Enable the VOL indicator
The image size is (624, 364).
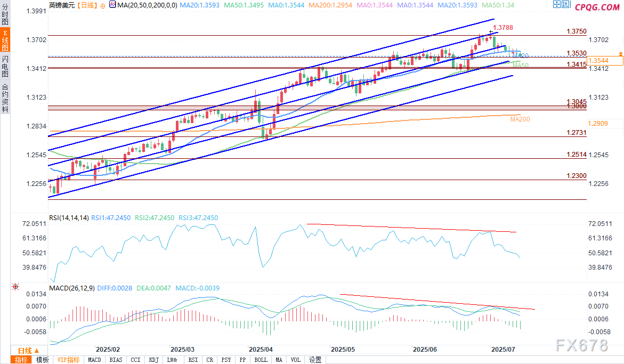296,360
